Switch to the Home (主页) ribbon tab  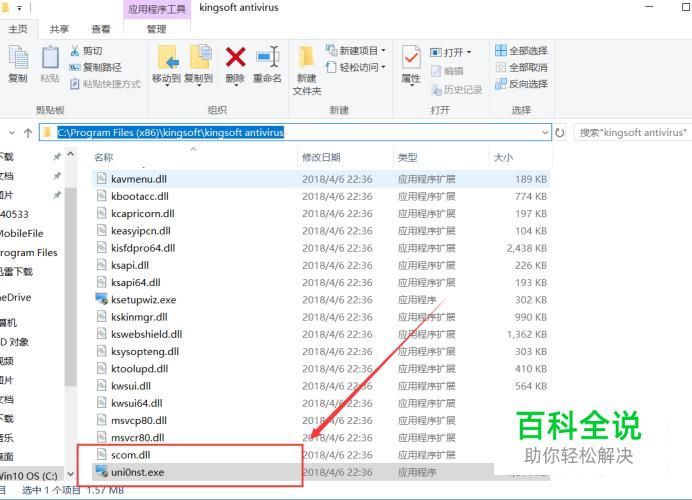pos(18,29)
